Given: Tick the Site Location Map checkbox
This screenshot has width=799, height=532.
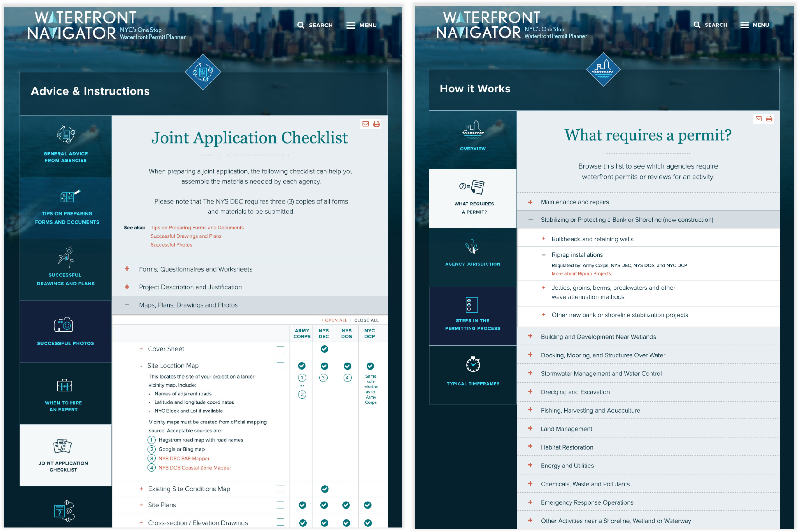Looking at the screenshot, I should click(280, 366).
